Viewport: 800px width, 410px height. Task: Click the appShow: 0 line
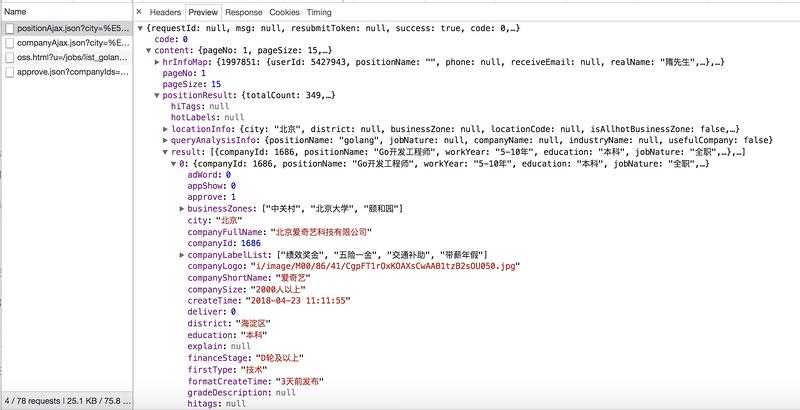point(212,186)
